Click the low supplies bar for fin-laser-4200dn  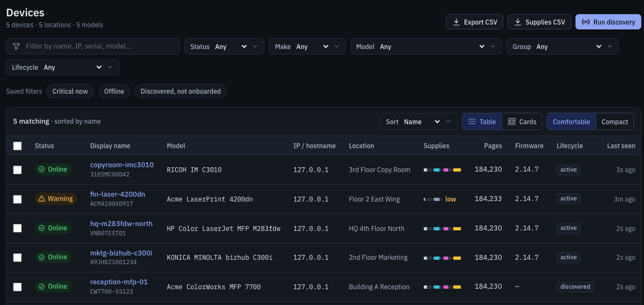433,199
